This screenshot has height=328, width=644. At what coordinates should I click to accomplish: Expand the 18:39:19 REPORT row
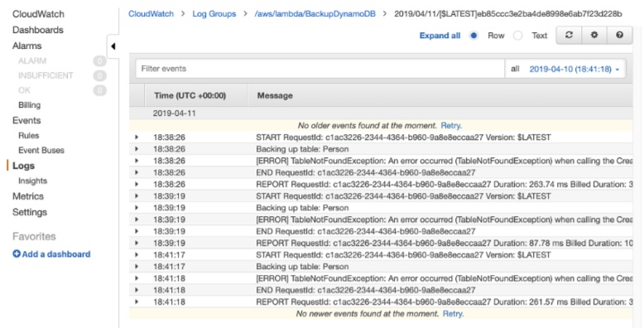tap(137, 243)
